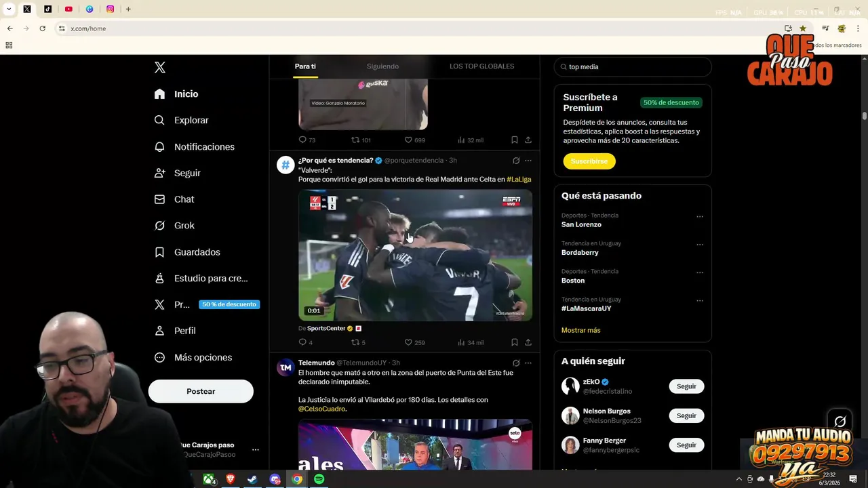Open Inicio in the sidebar
The width and height of the screenshot is (868, 488).
pos(176,94)
